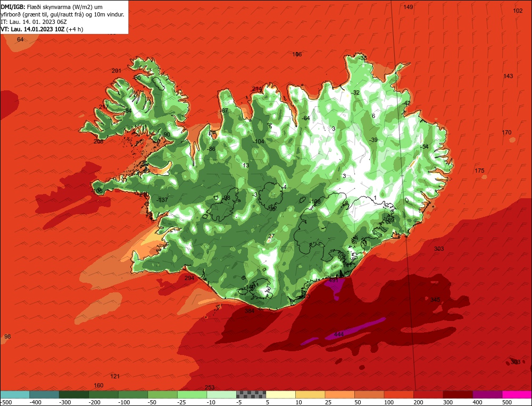This screenshot has width=532, height=406.
Task: Click the cyan legend swatch between -500 and -400
Action: click(x=14, y=394)
